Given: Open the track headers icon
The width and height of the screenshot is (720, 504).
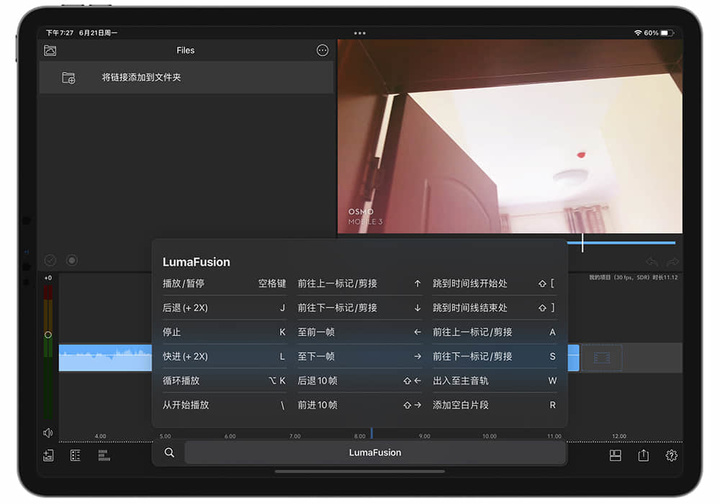Looking at the screenshot, I should tap(75, 455).
